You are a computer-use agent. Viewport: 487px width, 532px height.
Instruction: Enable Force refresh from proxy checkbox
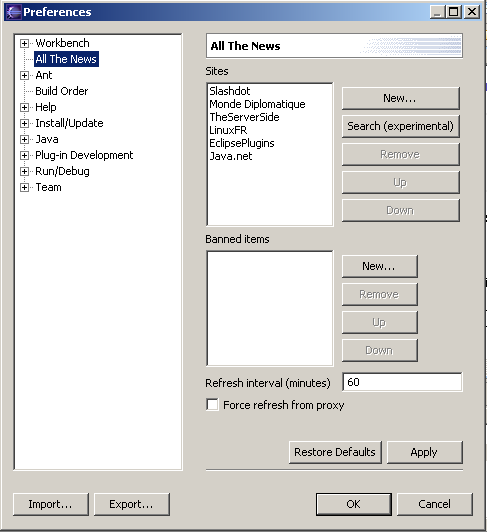(212, 405)
